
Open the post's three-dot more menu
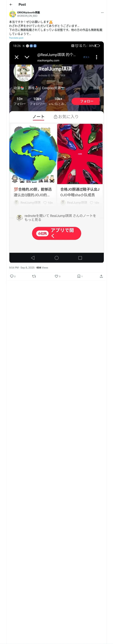102,13
